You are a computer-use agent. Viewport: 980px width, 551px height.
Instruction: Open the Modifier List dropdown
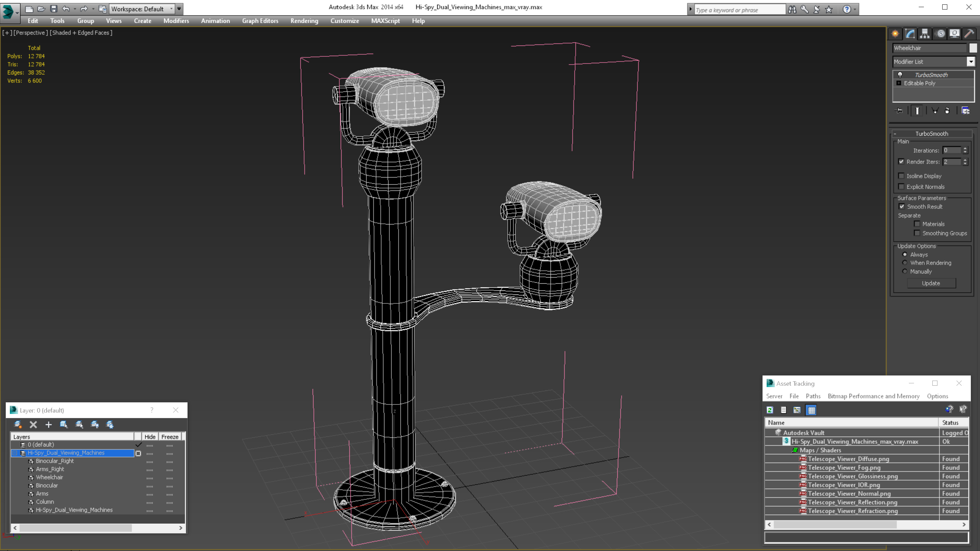tap(971, 62)
